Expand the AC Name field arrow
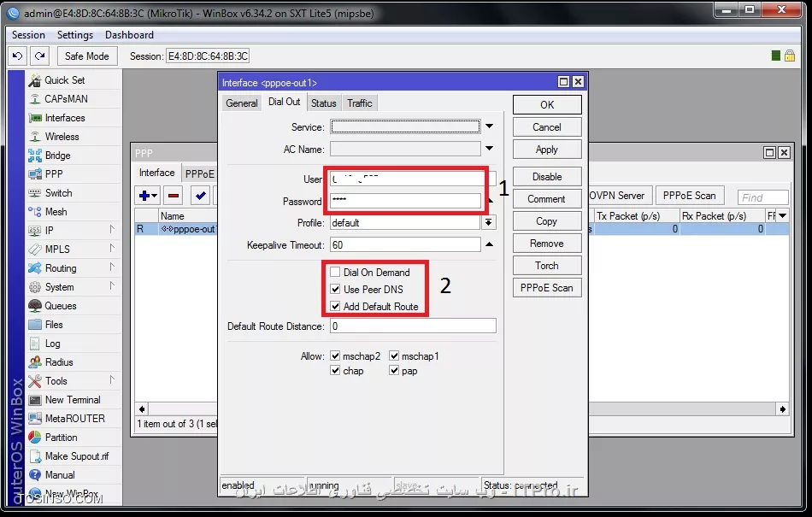Image resolution: width=812 pixels, height=517 pixels. [x=490, y=149]
